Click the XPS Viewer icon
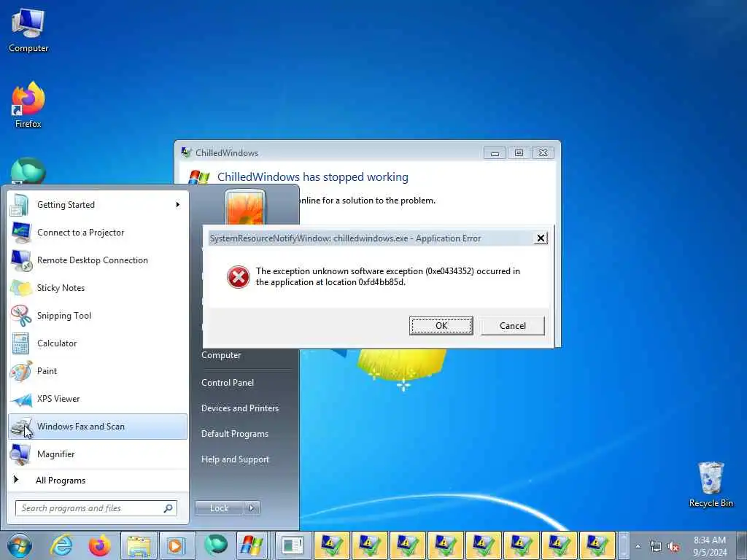This screenshot has width=747, height=560. coord(21,399)
